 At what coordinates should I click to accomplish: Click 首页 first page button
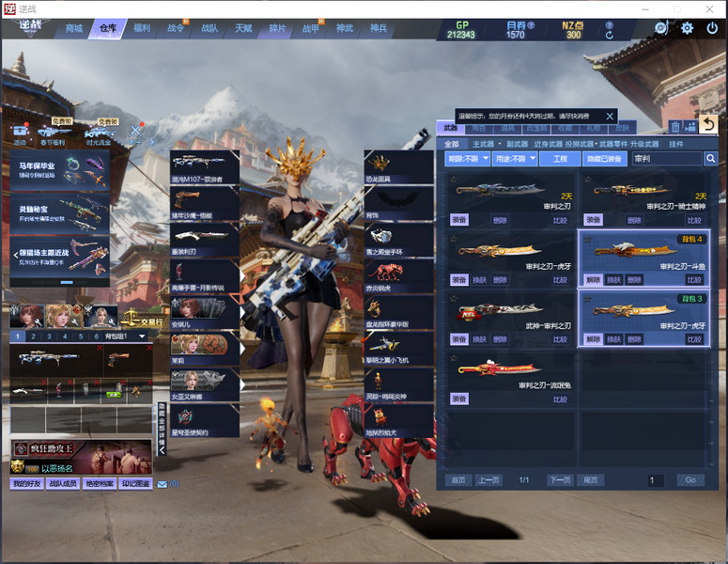(458, 480)
